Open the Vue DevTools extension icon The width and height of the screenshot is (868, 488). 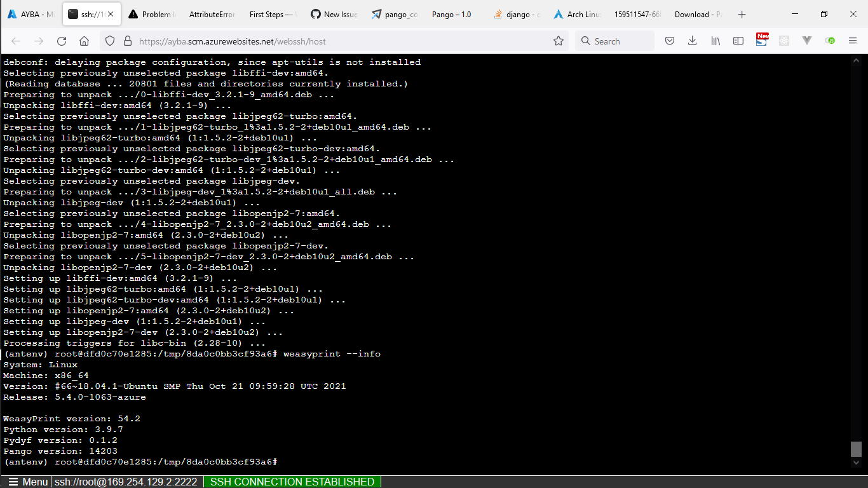[x=807, y=41]
